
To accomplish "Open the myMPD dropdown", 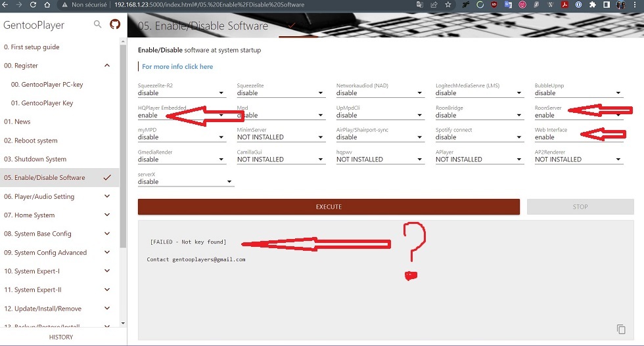I will 182,137.
